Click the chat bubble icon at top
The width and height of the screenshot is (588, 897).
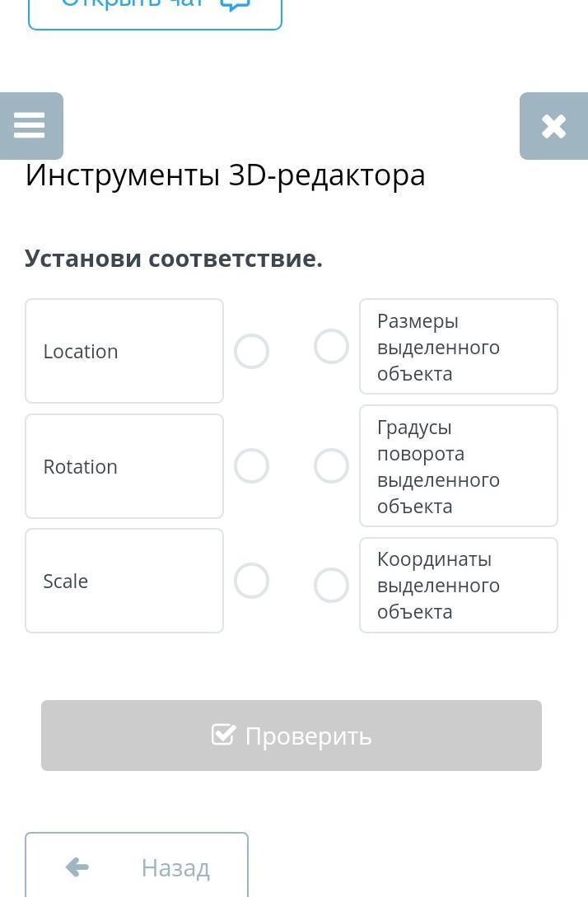(236, 5)
